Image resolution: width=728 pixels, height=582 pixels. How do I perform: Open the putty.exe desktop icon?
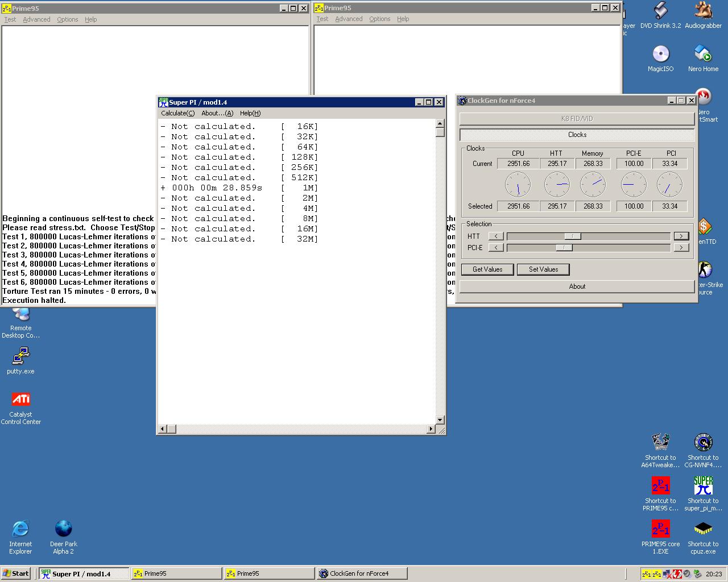(x=20, y=357)
